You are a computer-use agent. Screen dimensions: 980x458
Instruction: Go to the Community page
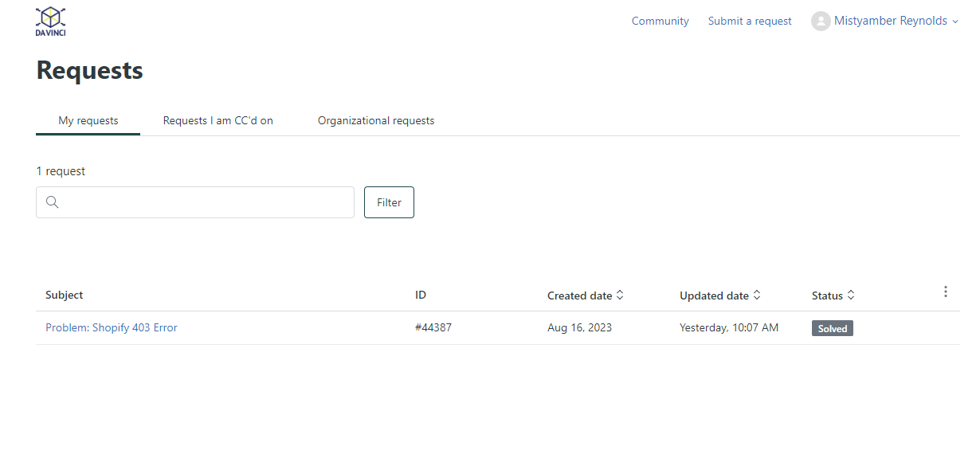coord(661,22)
